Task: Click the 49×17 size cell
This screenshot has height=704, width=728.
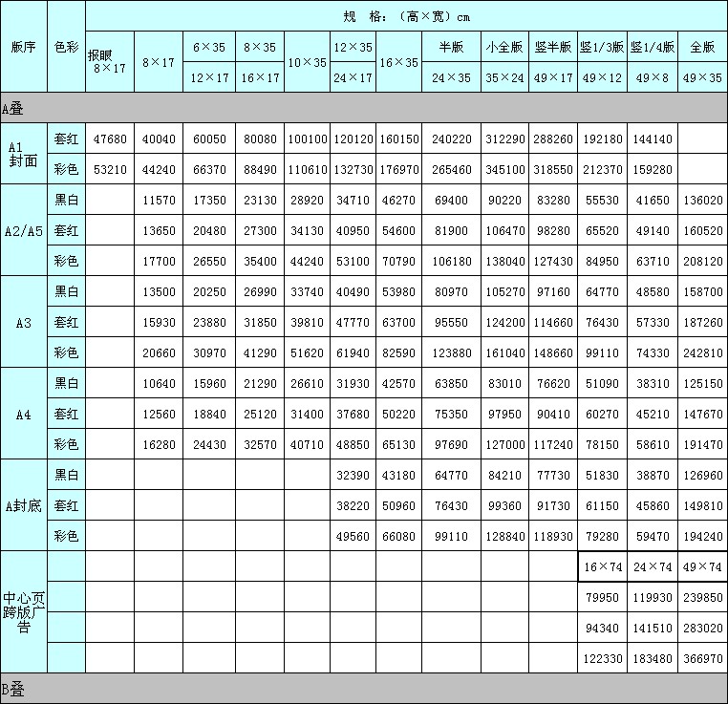Action: (x=553, y=77)
